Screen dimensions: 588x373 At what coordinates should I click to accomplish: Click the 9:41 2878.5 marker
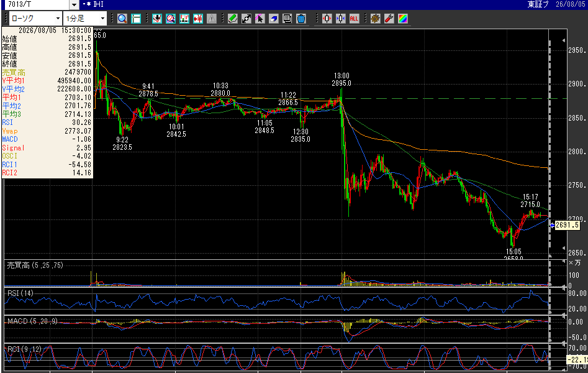click(148, 90)
